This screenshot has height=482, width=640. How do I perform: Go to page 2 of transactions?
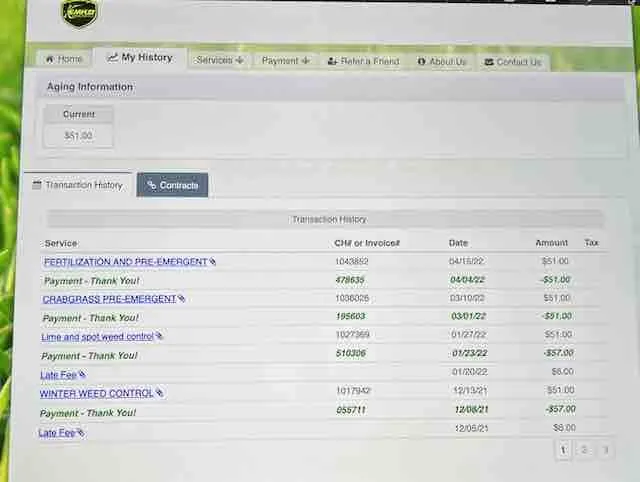click(584, 451)
